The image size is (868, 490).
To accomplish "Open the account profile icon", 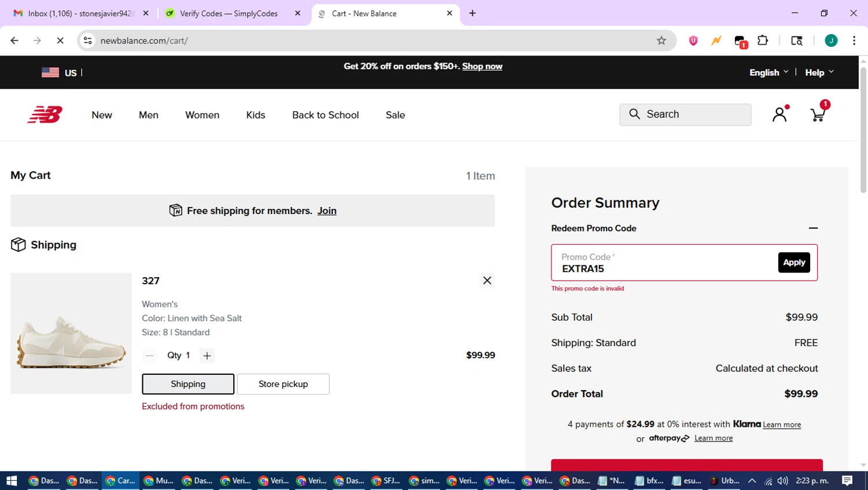I will click(x=780, y=113).
